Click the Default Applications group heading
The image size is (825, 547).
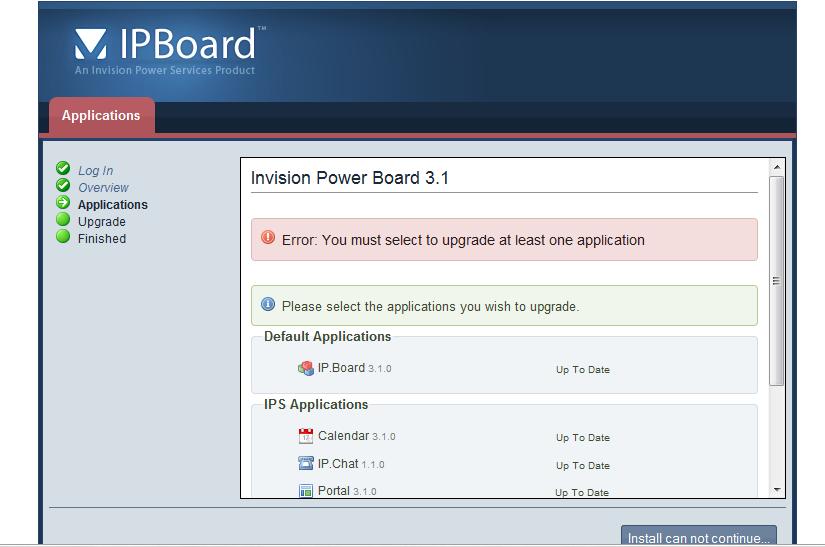coord(327,337)
